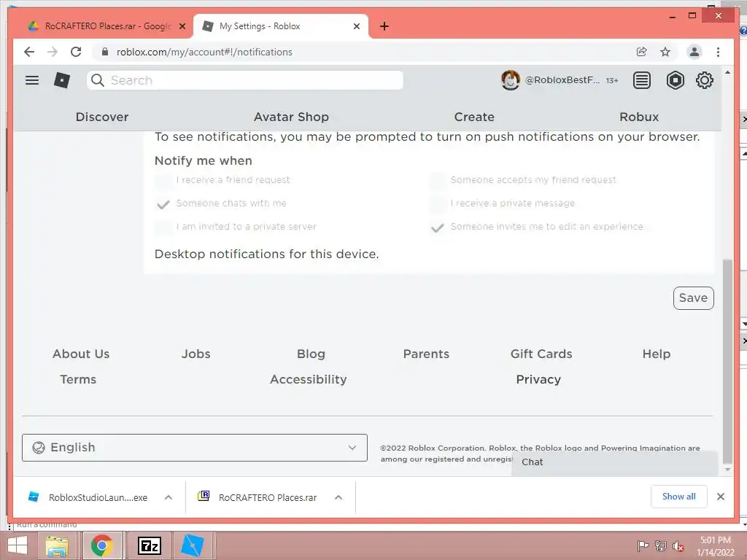Viewport: 747px width, 560px height.
Task: Toggle 'I receive a friend request' checkbox
Action: coord(163,181)
